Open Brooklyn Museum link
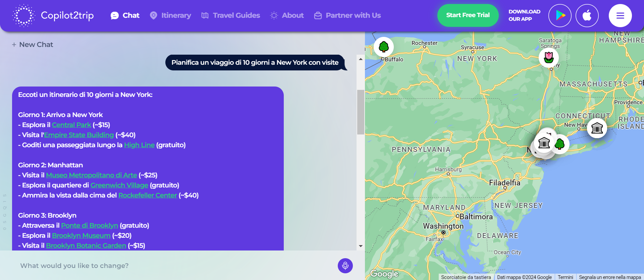The width and height of the screenshot is (644, 280). (x=81, y=235)
